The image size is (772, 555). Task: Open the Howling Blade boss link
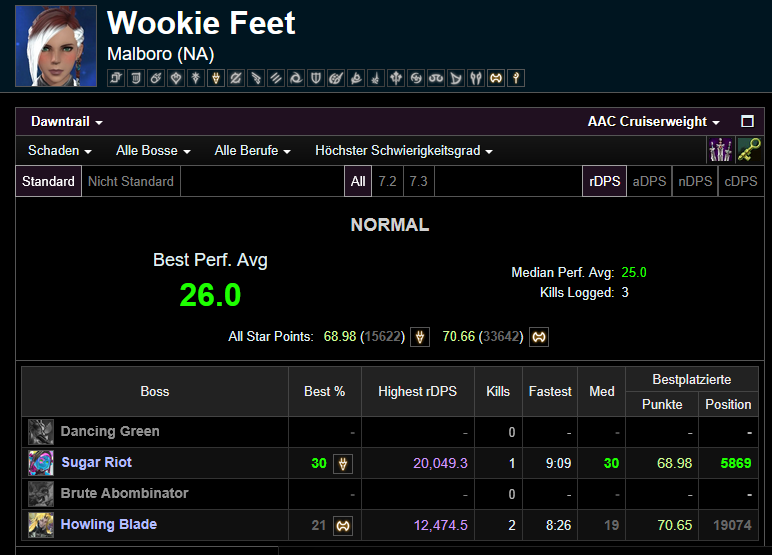pyautogui.click(x=109, y=524)
